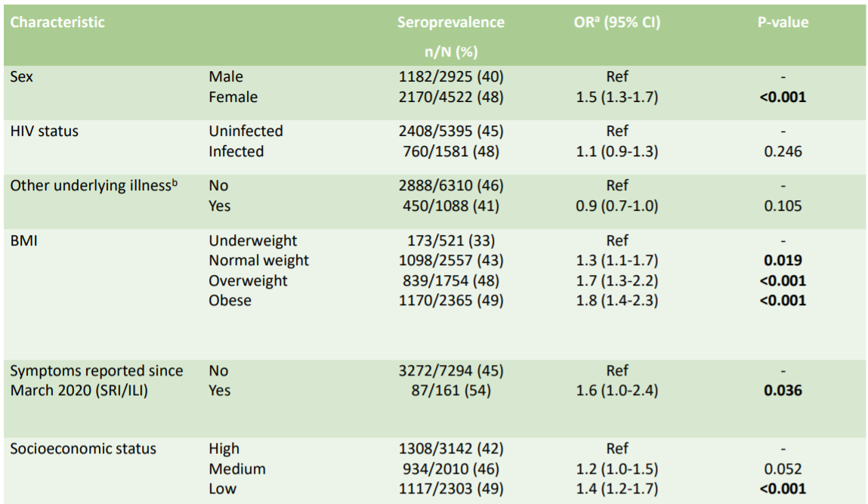
Task: Select the Medium socioeconomic P-value 0.052
Action: tap(783, 469)
